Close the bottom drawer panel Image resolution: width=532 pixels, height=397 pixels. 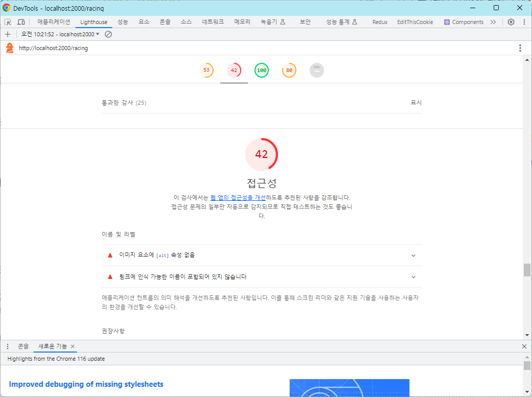(524, 346)
